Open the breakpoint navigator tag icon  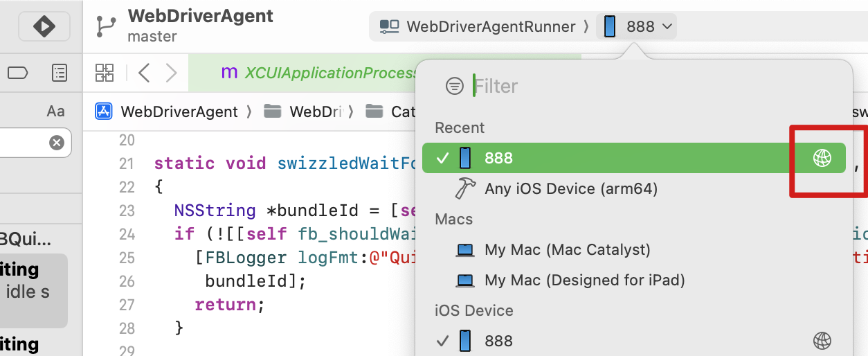(x=17, y=73)
